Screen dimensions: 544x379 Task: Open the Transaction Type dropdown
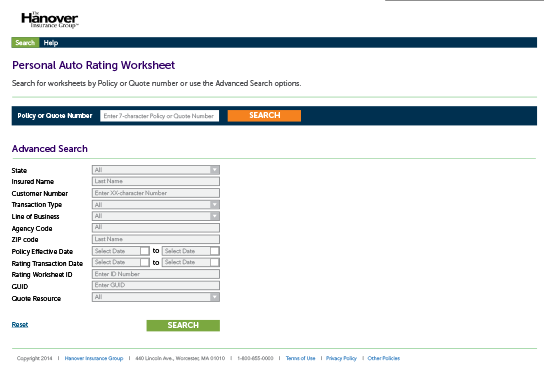point(156,204)
